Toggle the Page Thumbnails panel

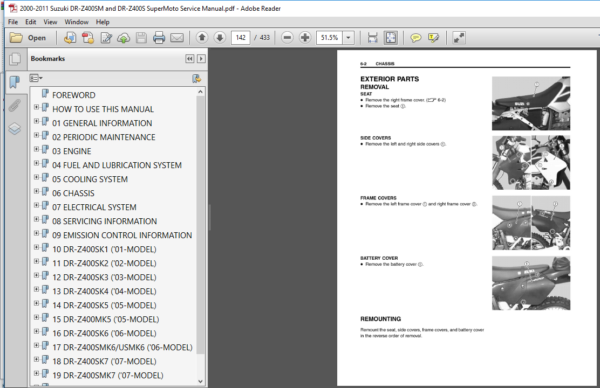coord(15,59)
